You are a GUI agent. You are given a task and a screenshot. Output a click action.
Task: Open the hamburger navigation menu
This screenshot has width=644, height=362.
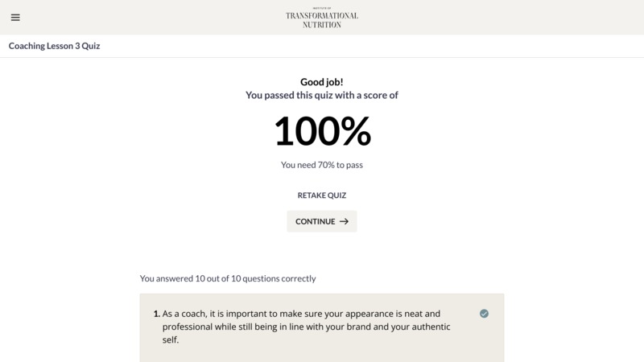pyautogui.click(x=15, y=17)
